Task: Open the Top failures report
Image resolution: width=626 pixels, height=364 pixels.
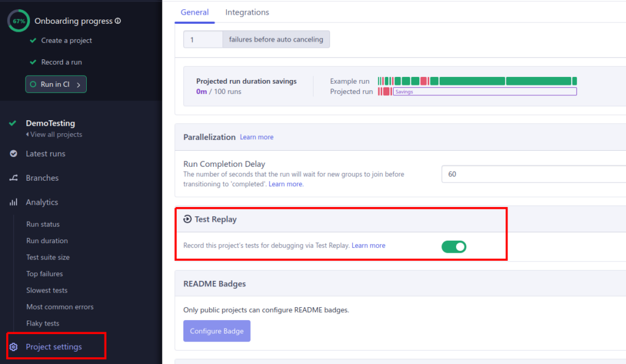Action: coord(45,274)
